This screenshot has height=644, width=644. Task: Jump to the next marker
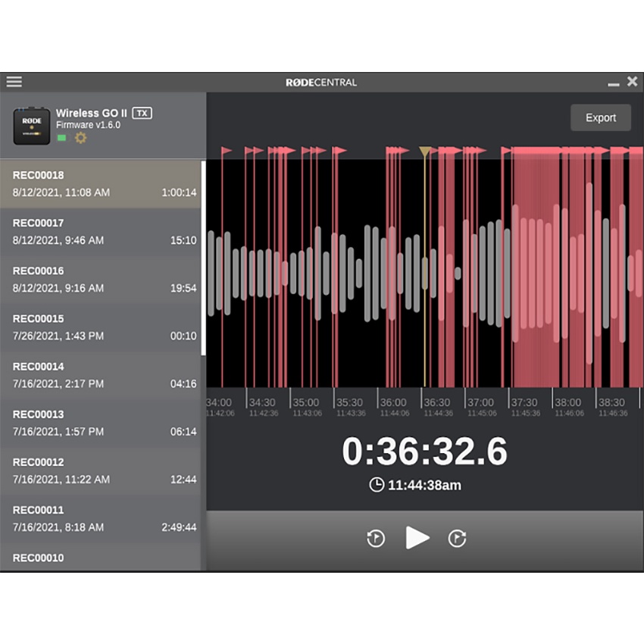tap(457, 538)
